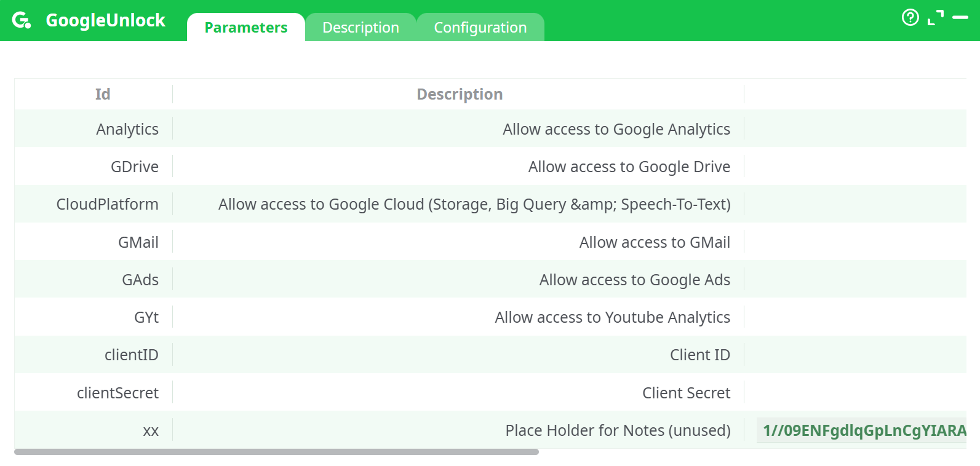Screen dimensions: 980x466
Task: Edit the xx value field starting 1//09ENF
Action: [861, 430]
